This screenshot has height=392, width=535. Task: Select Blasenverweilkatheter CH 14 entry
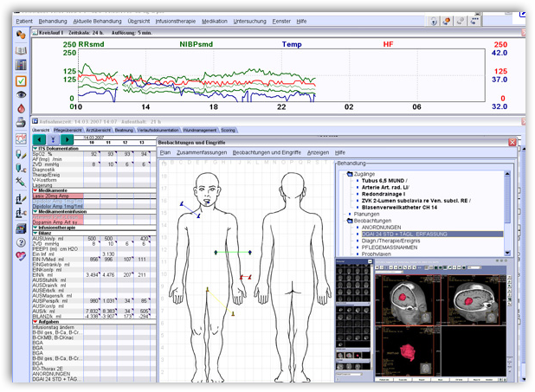point(400,208)
